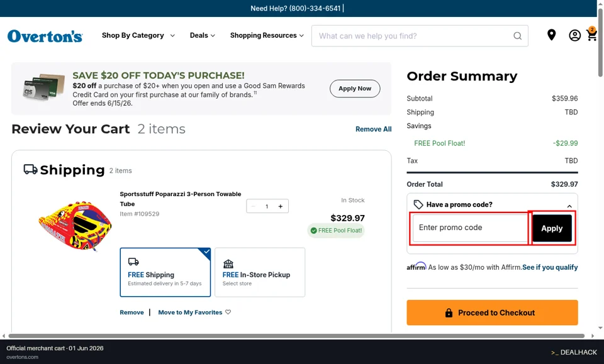This screenshot has height=364, width=604.
Task: Click the truck icon in FREE Shipping card
Action: click(133, 262)
